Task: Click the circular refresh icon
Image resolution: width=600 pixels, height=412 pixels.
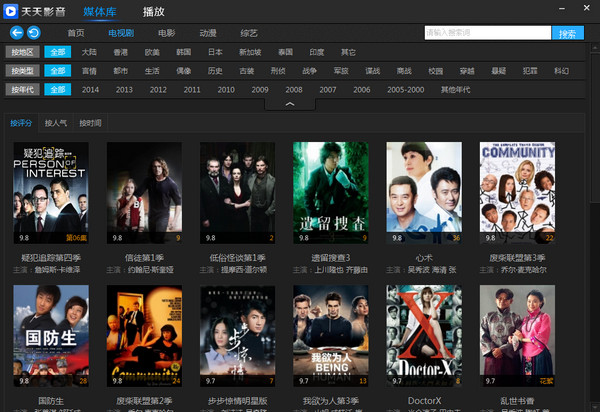Action: pyautogui.click(x=34, y=33)
